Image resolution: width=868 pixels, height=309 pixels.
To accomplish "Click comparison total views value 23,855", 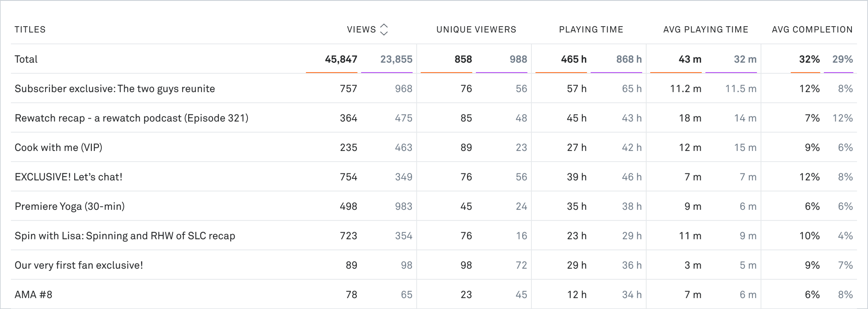I will click(x=396, y=59).
